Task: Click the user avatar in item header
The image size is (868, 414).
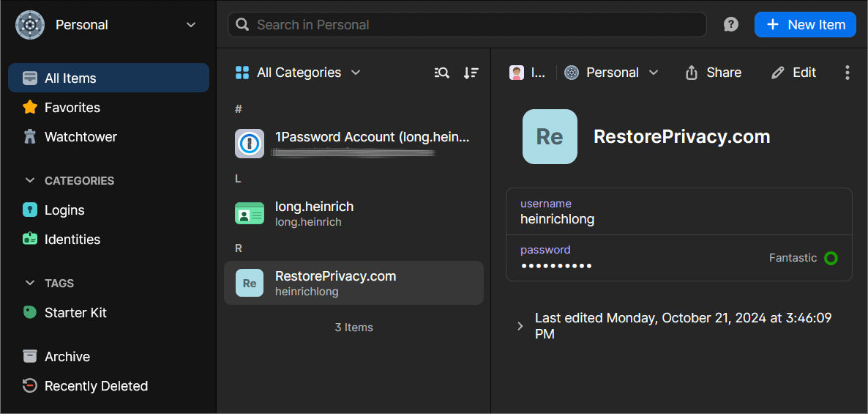Action: pyautogui.click(x=517, y=73)
